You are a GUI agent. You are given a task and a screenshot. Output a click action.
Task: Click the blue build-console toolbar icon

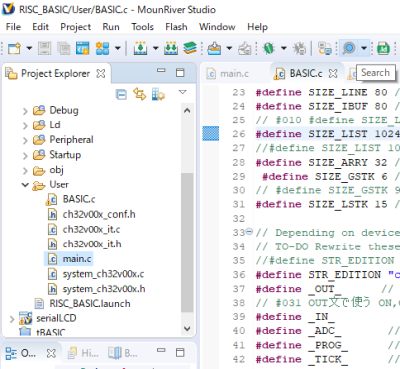pos(82,49)
